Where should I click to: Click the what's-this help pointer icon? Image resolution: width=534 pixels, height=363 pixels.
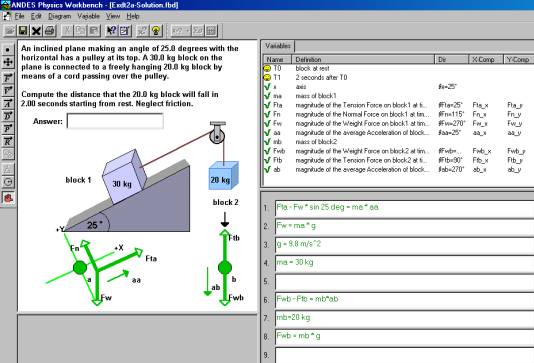[x=111, y=31]
